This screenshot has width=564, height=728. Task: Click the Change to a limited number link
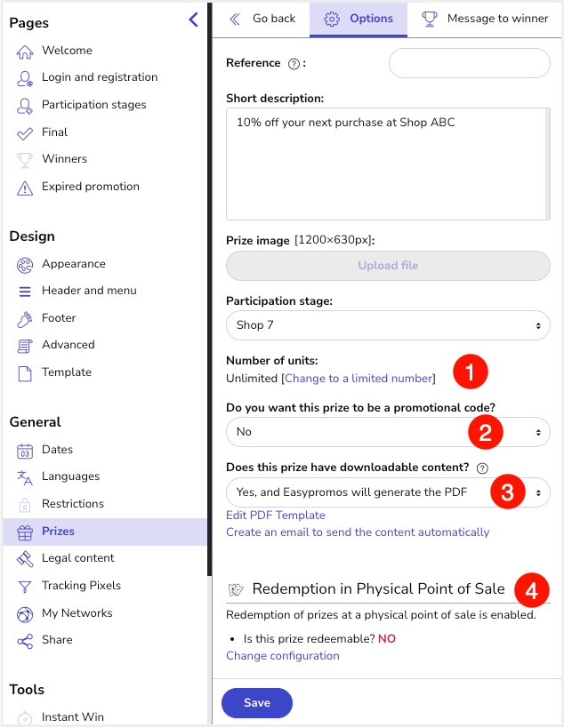(x=359, y=379)
